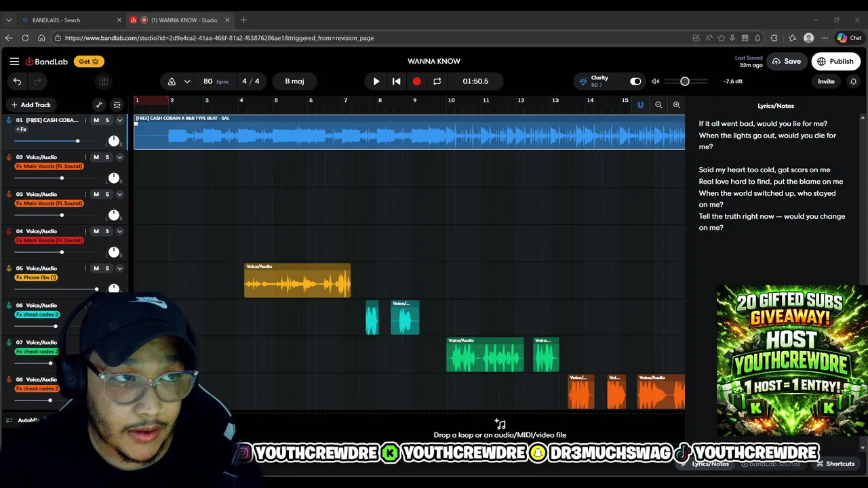The width and height of the screenshot is (868, 488).
Task: Expand track 05 options chevron
Action: [119, 268]
